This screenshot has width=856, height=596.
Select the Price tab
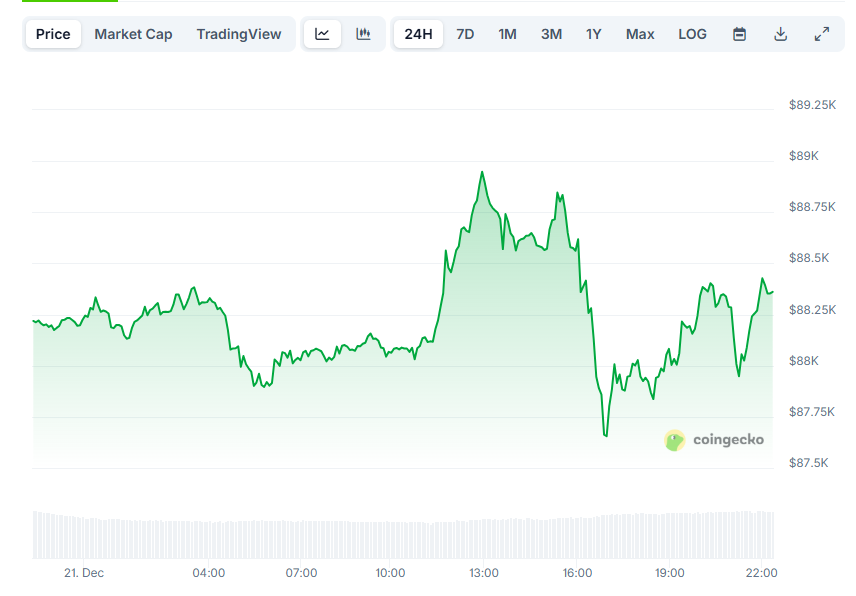tap(53, 34)
